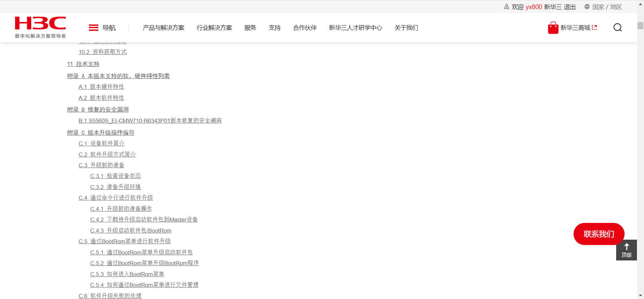Go to 10.2 资料获取方式 section

tap(103, 52)
